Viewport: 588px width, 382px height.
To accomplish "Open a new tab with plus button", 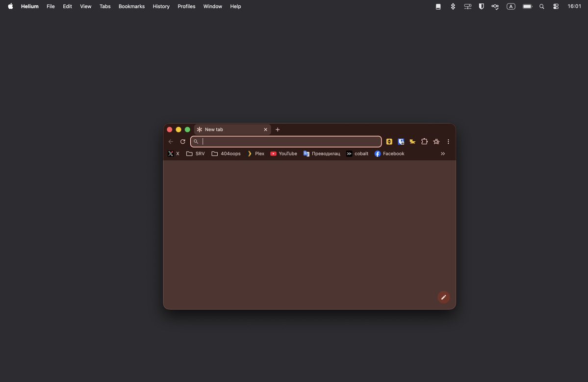I will coord(278,129).
